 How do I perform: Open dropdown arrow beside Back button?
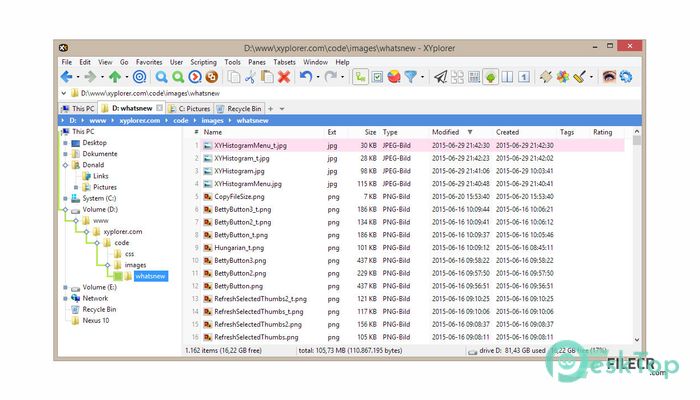pos(78,77)
